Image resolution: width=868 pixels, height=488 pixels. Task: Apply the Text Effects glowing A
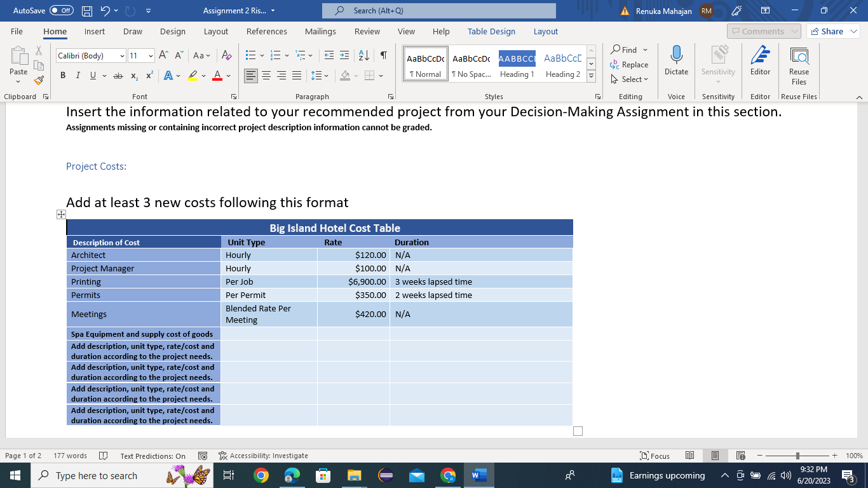point(168,76)
